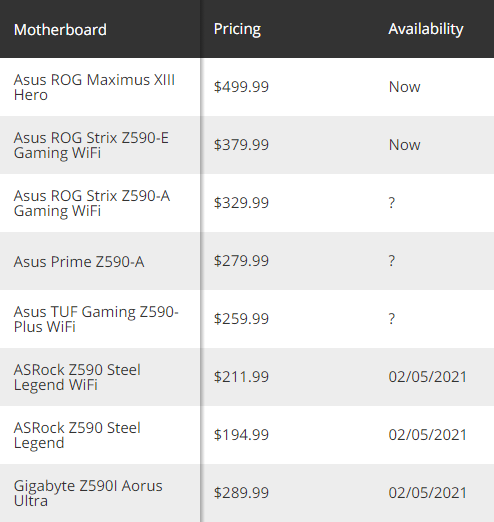The image size is (494, 522).
Task: Click ASRock Z590 Steel Legend WiFi name
Action: click(x=77, y=377)
